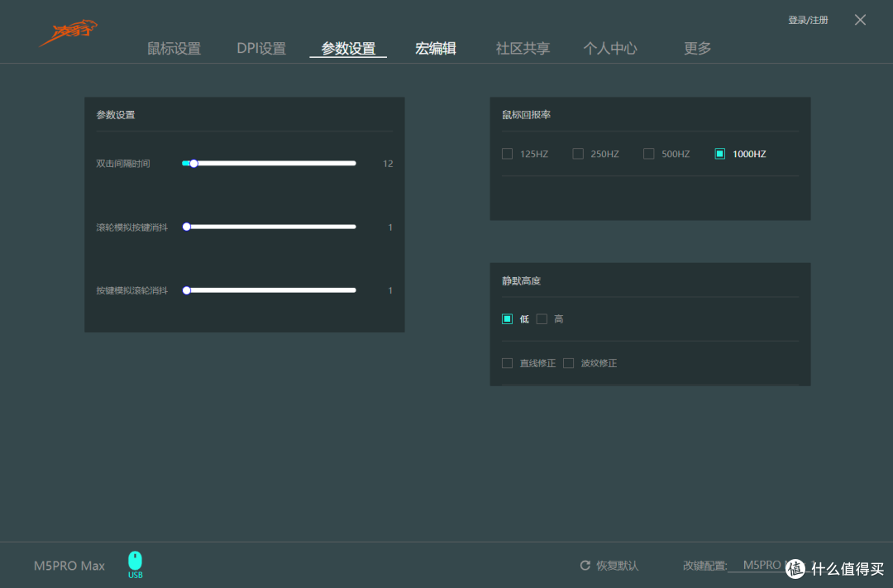Click the 参数设置 panel heading

coord(116,114)
